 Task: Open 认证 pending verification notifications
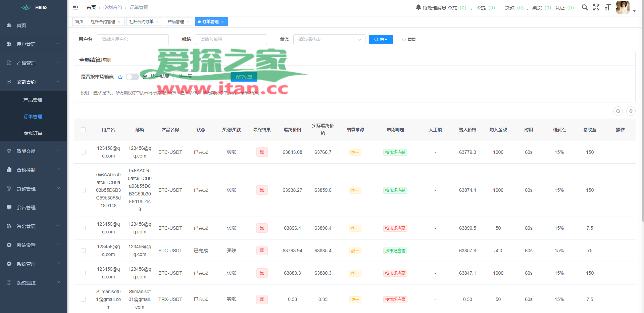(x=564, y=8)
